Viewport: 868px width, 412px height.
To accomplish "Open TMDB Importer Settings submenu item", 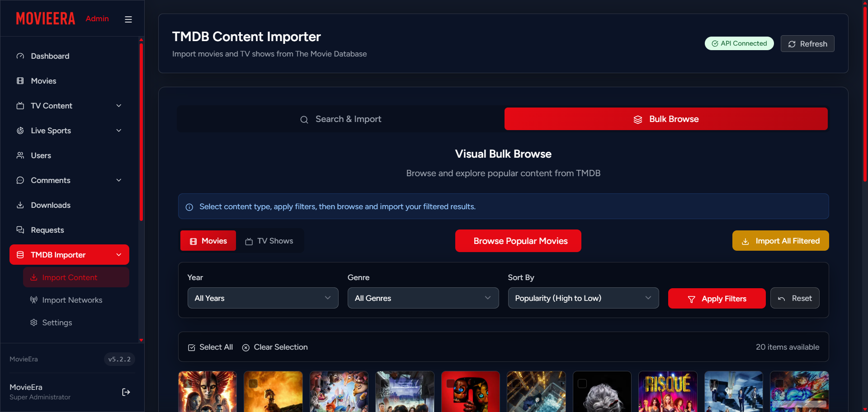I will pyautogui.click(x=57, y=323).
